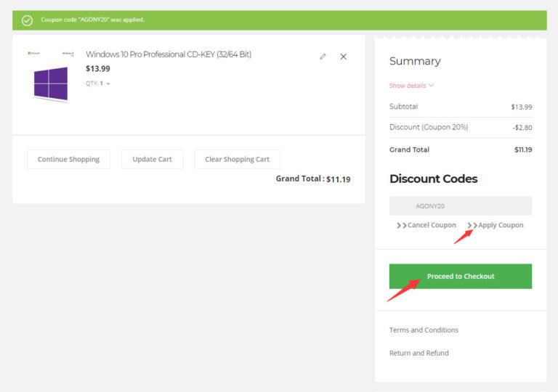558x392 pixels.
Task: Click the Proceed to Checkout button
Action: [461, 277]
